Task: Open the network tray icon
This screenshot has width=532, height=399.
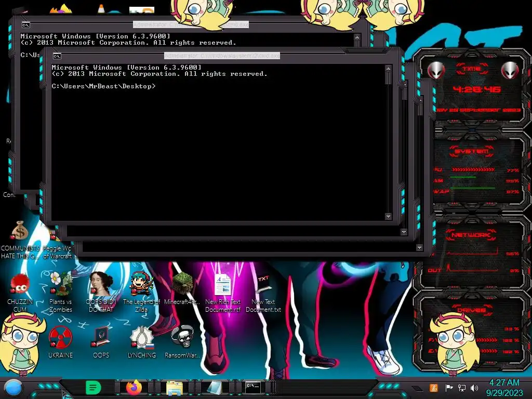Action: pyautogui.click(x=461, y=388)
